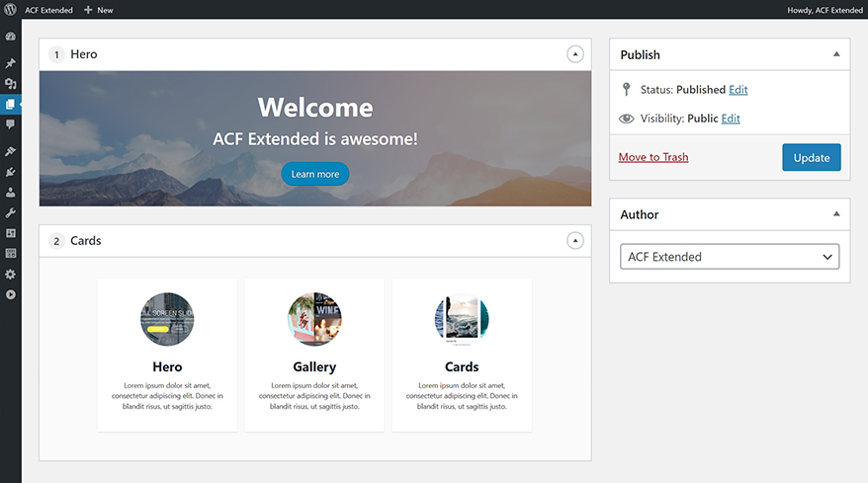Open the ACF Extended site menu
This screenshot has width=868, height=483.
click(x=48, y=10)
